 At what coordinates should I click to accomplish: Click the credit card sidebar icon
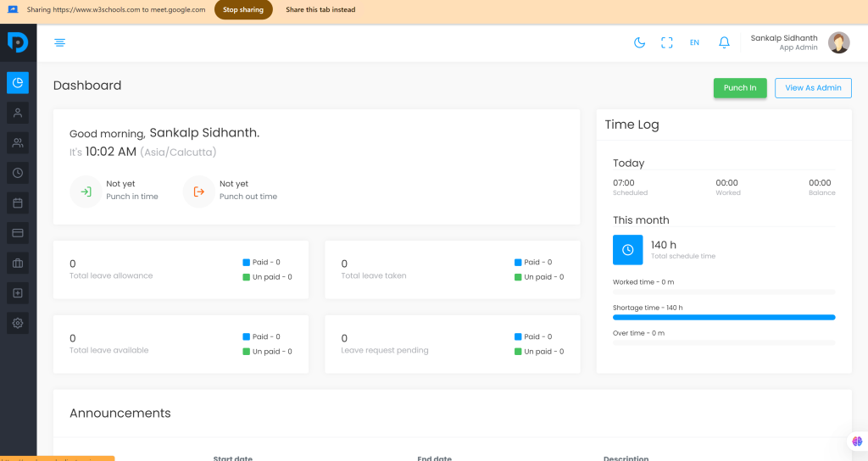[18, 233]
